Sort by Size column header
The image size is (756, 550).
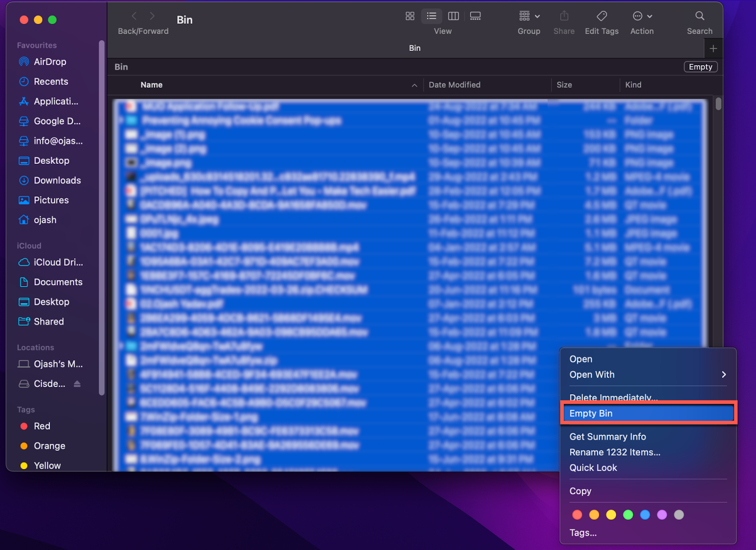[564, 85]
